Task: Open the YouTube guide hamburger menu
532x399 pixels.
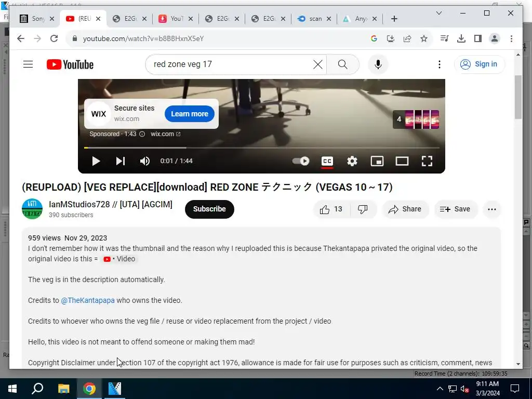Action: 28,64
